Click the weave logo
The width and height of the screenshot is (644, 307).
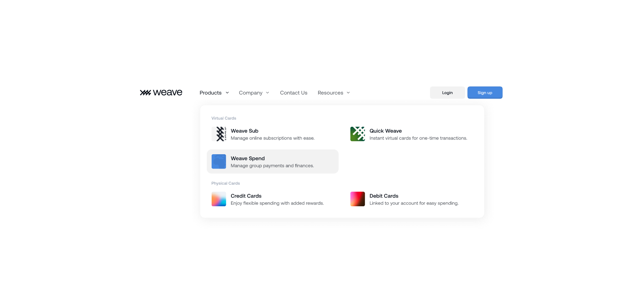[x=161, y=93]
